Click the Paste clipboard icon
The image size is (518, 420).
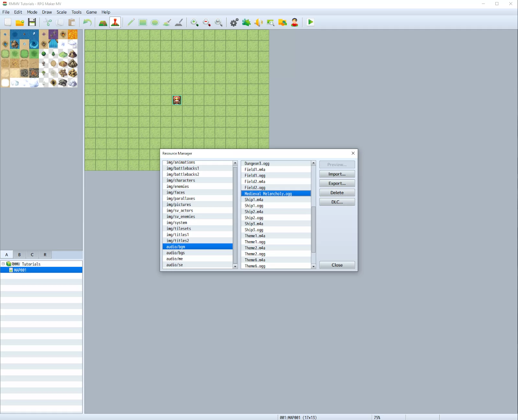[x=72, y=22]
